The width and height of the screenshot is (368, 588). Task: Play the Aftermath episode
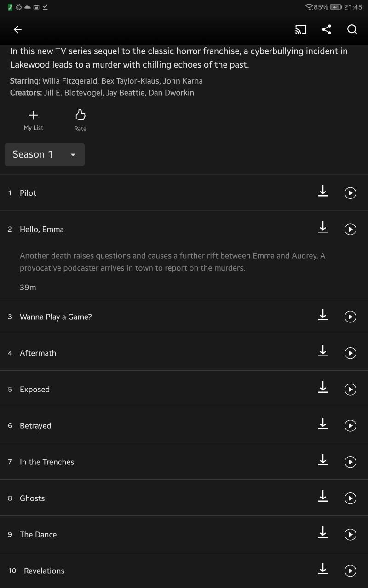pyautogui.click(x=351, y=353)
